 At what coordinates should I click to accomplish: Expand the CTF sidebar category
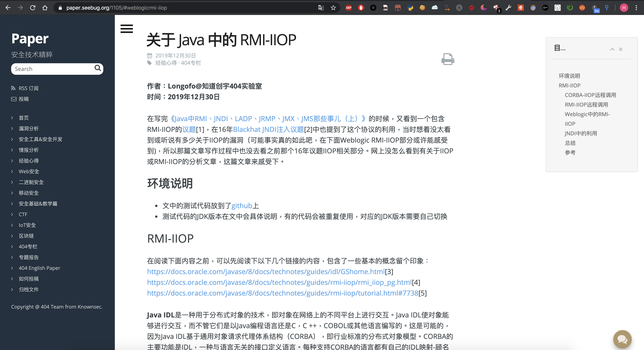point(23,214)
